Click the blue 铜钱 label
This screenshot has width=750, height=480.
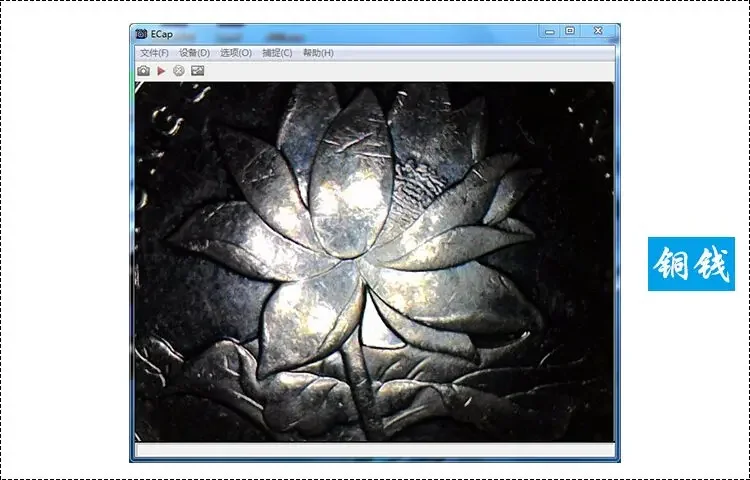[691, 264]
